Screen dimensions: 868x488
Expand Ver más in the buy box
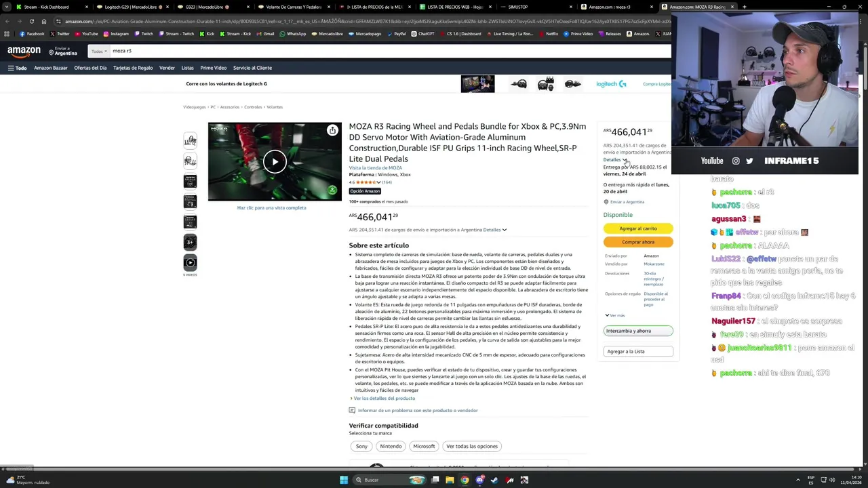pos(615,315)
